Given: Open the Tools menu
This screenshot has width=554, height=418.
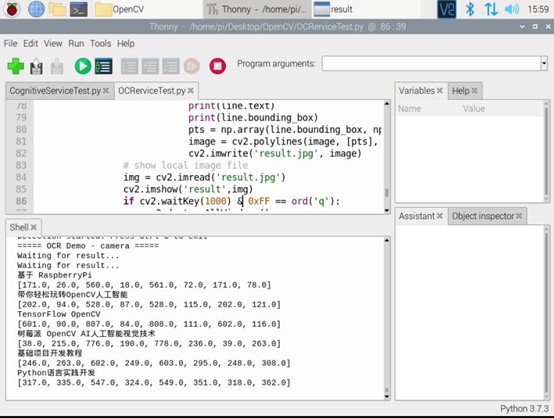Looking at the screenshot, I should [100, 43].
